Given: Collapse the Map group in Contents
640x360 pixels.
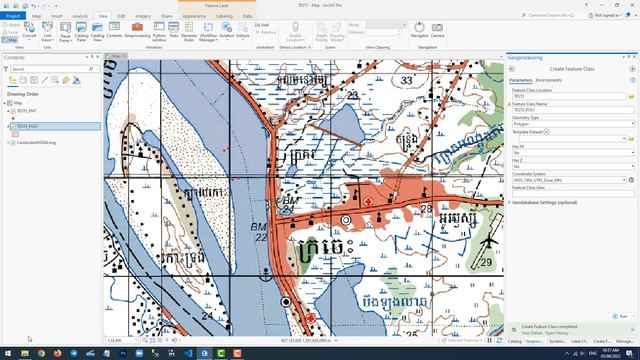Looking at the screenshot, I should coord(5,103).
